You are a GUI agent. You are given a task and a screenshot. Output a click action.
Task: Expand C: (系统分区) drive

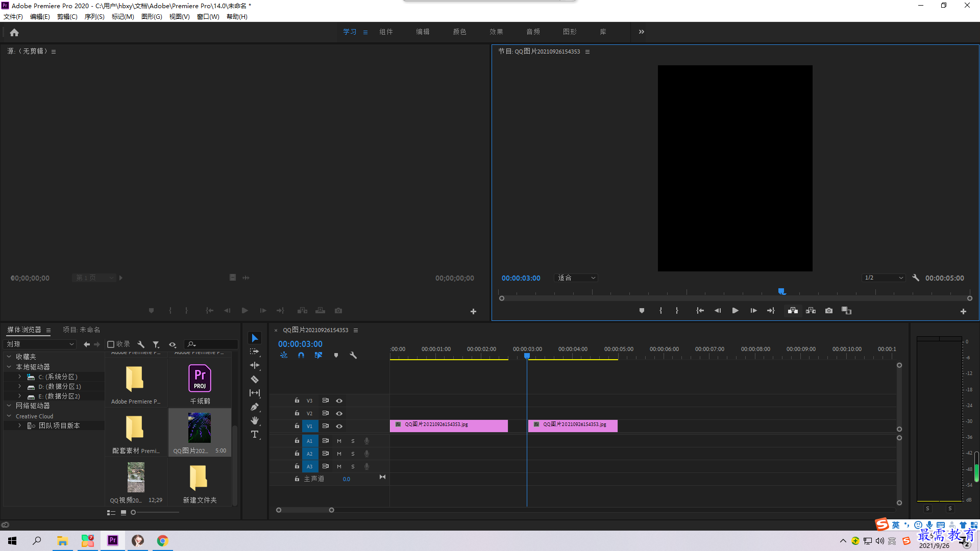tap(19, 377)
